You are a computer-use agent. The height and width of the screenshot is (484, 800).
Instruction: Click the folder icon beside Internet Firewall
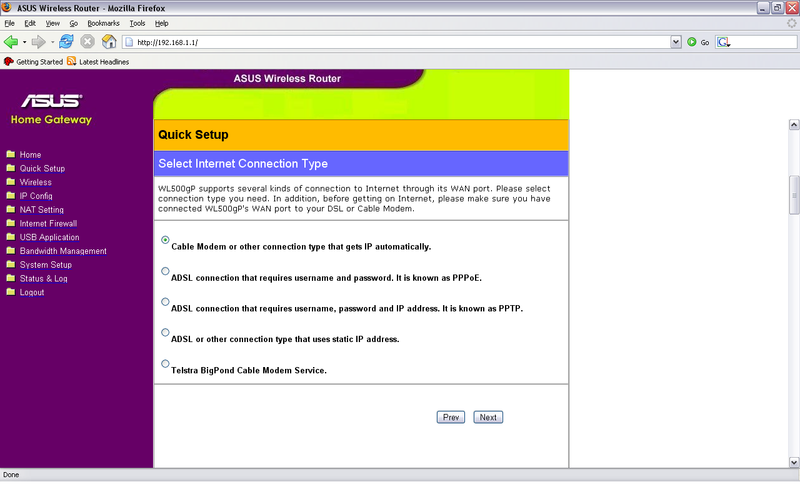point(11,223)
